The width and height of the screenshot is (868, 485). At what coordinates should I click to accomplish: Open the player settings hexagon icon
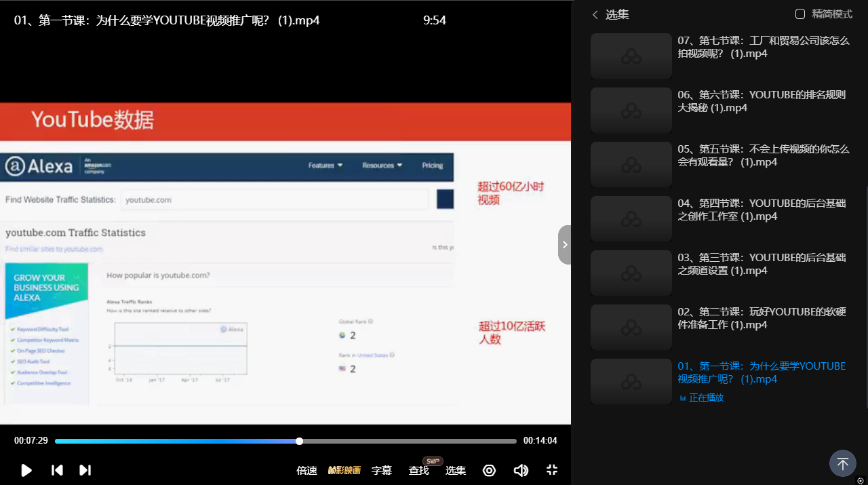coord(489,470)
